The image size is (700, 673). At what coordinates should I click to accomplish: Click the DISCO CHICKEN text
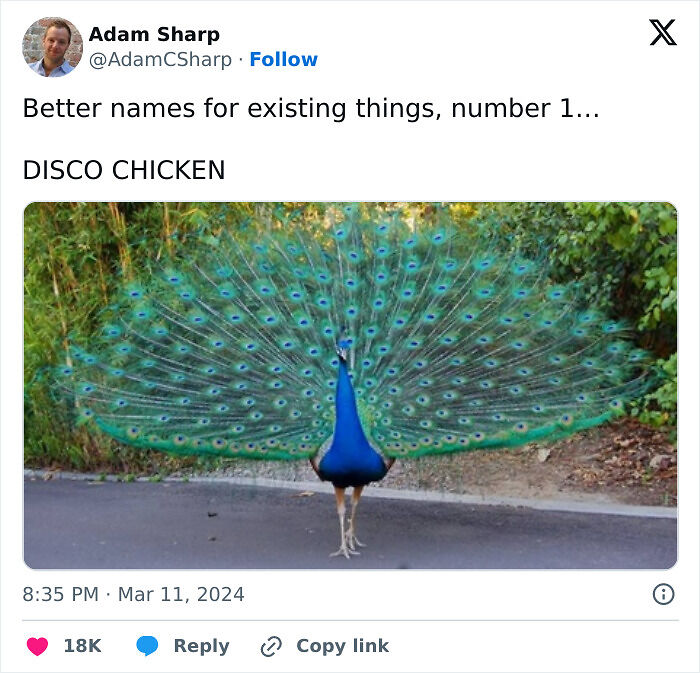click(x=124, y=170)
